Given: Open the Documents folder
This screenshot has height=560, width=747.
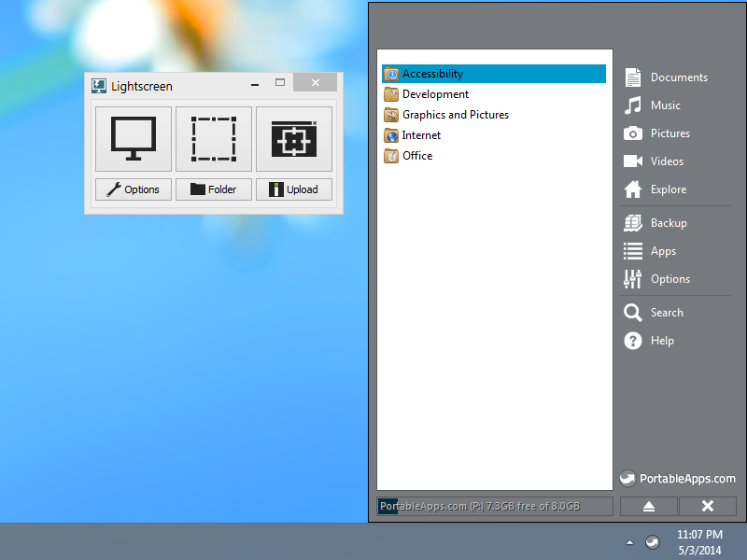Looking at the screenshot, I should pyautogui.click(x=678, y=77).
